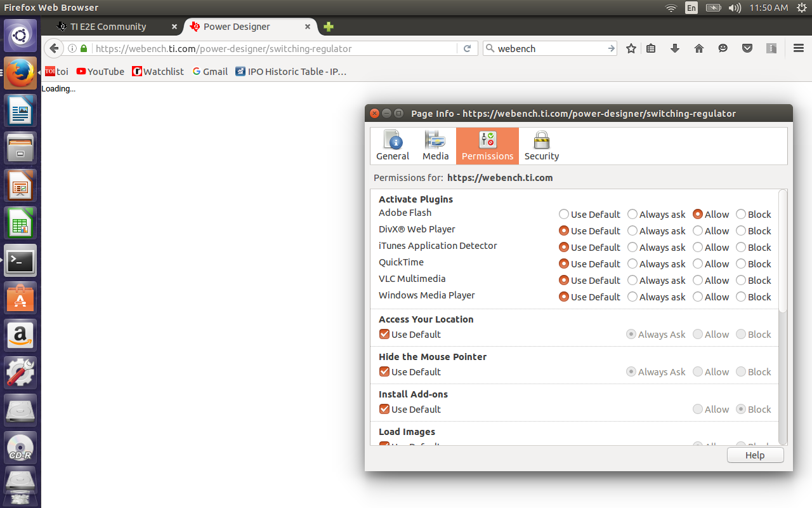This screenshot has height=508, width=812.
Task: Click the Firefox icon in the launcher
Action: (x=20, y=73)
